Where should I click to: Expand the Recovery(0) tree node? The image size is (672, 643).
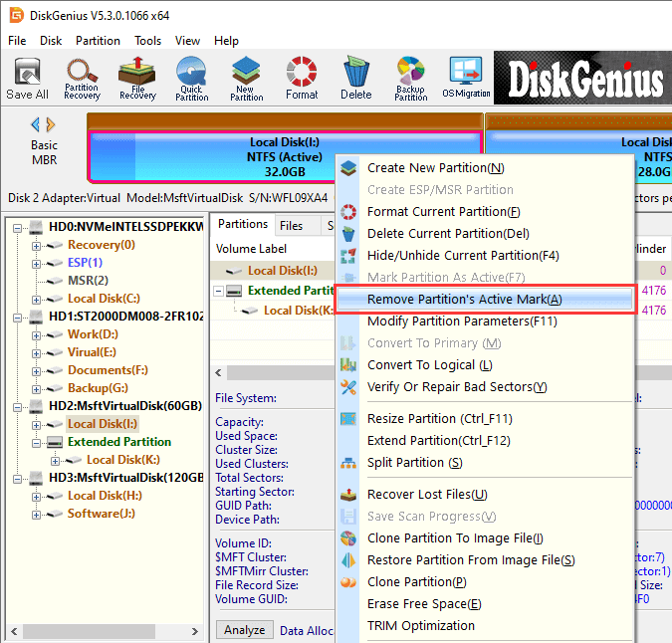(x=37, y=245)
